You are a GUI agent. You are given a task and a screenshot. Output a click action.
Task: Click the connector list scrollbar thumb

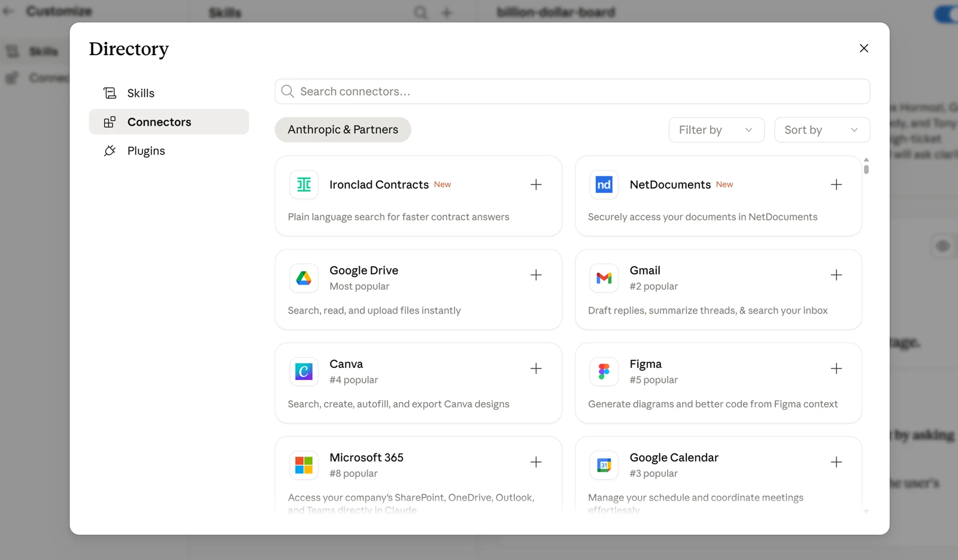tap(866, 169)
